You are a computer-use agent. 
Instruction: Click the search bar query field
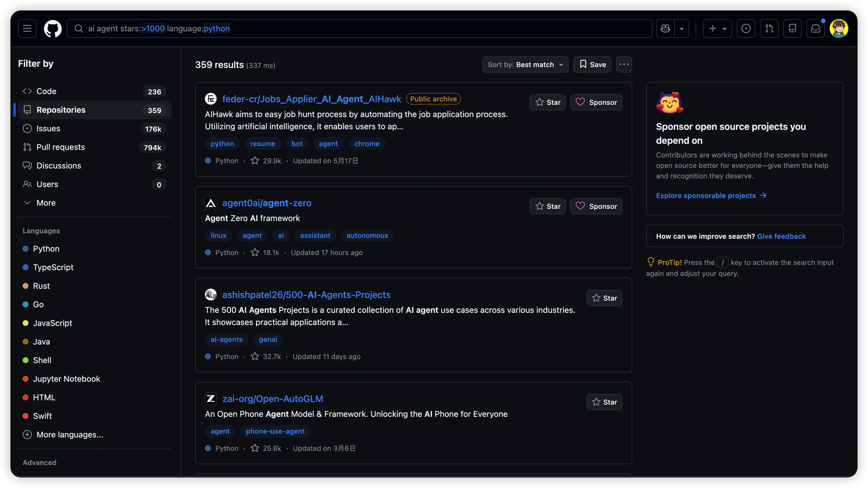click(359, 28)
